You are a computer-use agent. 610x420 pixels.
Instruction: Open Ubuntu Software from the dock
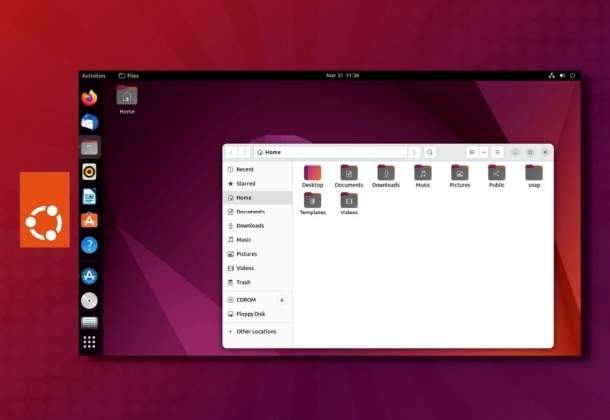point(90,220)
